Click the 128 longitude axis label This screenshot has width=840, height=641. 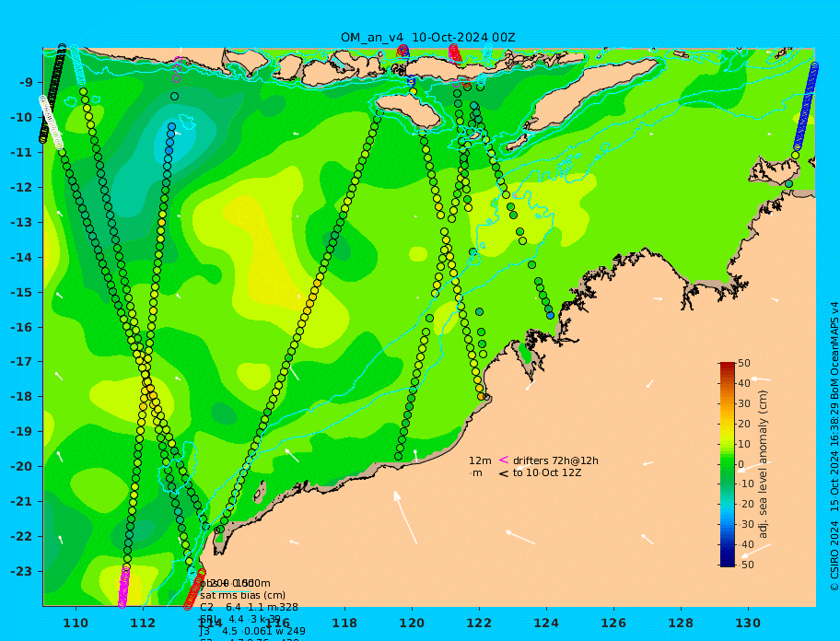click(681, 623)
